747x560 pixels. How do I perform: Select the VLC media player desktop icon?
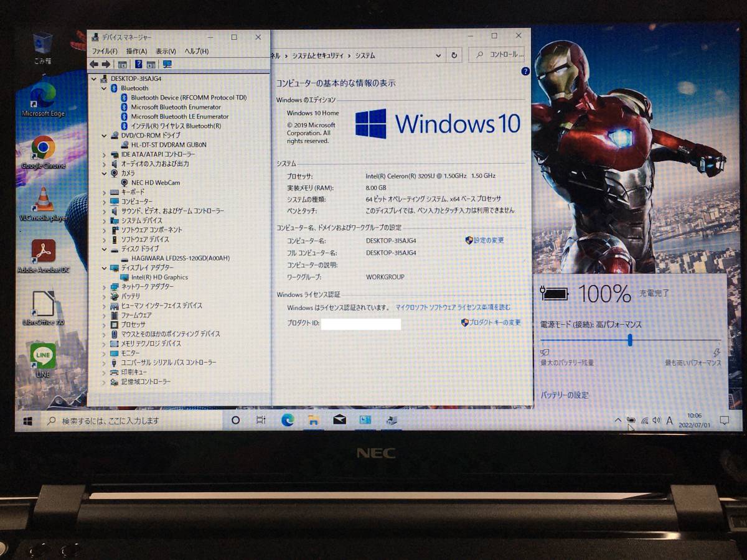coord(43,204)
